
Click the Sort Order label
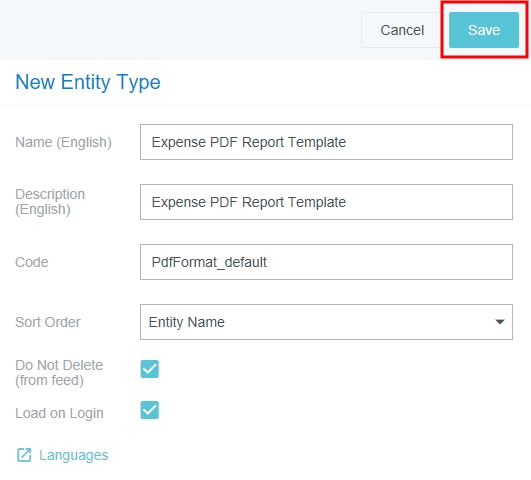(x=48, y=322)
